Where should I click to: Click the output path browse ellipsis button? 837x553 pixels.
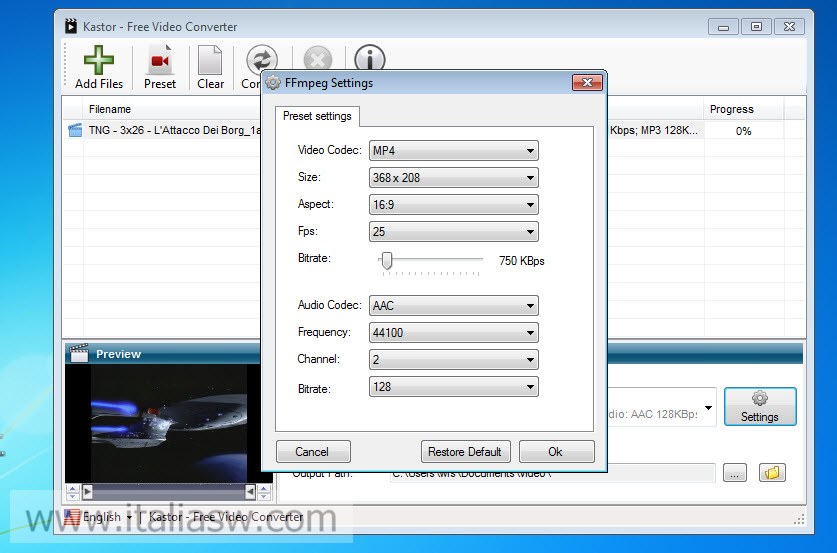(735, 473)
